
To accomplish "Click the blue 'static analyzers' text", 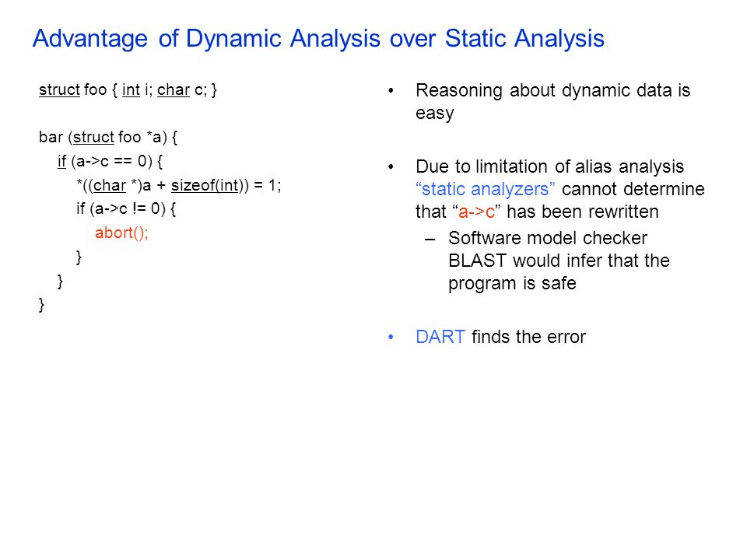I will 485,190.
